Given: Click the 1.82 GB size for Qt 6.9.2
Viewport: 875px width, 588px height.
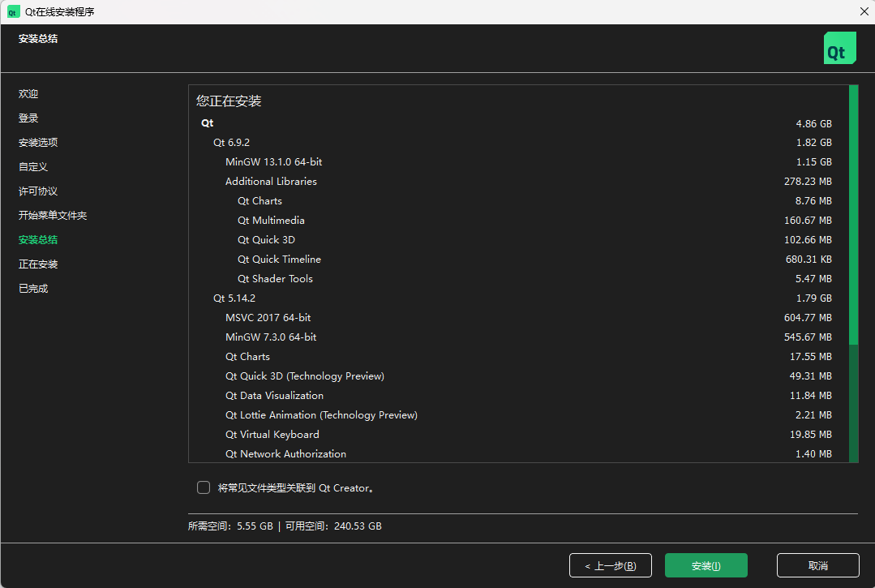Looking at the screenshot, I should coord(813,142).
